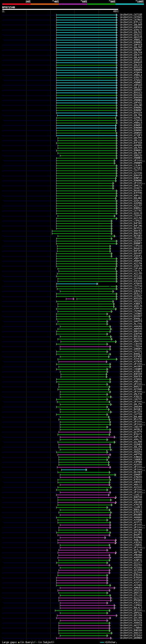Click the label UniRef100_A4X9P8
Screen dimensions: 146x644
pos(131,366)
